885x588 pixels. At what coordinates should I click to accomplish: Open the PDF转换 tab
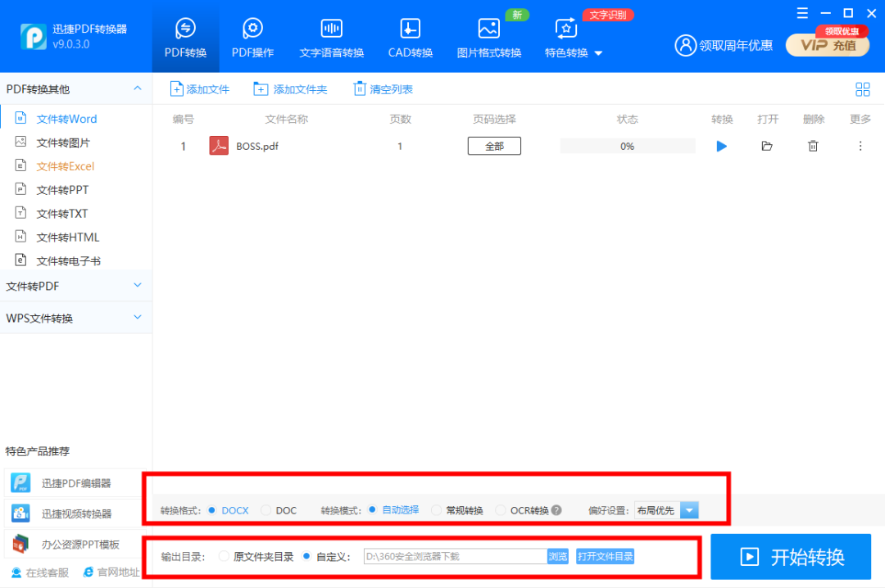click(x=185, y=37)
